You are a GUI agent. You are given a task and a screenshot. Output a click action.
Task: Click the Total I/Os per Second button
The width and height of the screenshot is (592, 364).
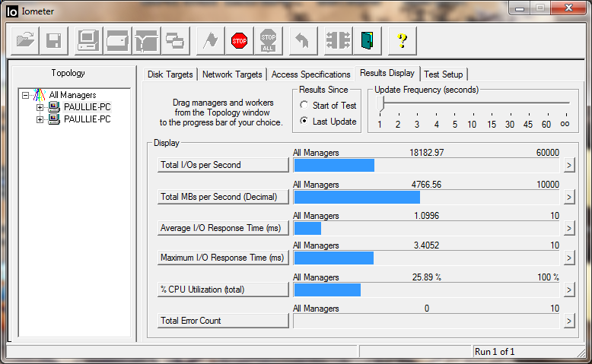(223, 165)
